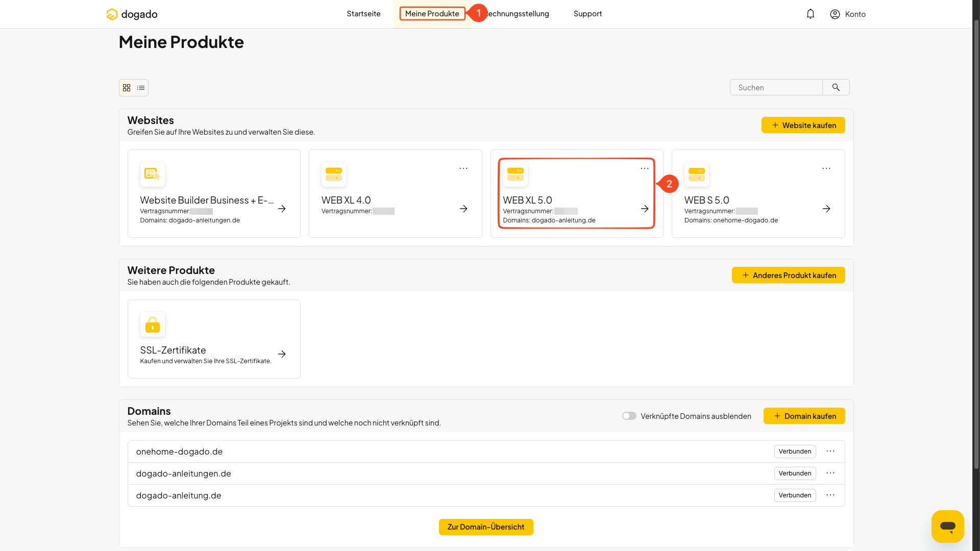Open Website Builder Business via its arrow

282,209
